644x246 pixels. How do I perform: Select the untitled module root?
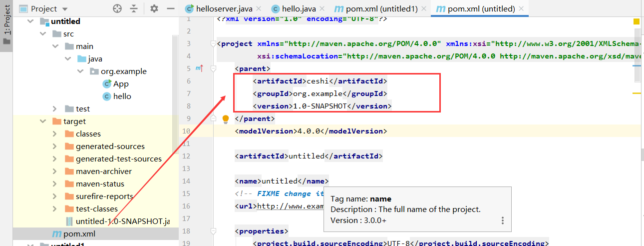(x=65, y=21)
